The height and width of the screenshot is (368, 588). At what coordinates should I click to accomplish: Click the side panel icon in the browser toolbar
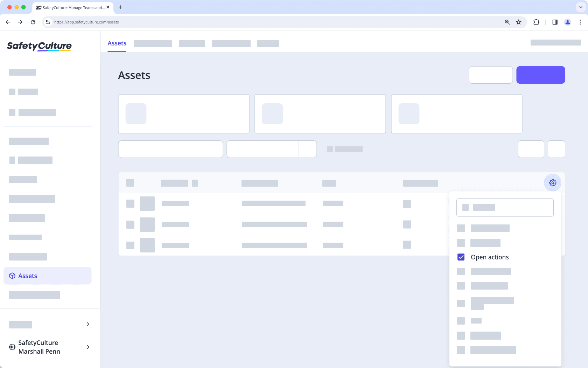[x=555, y=22]
